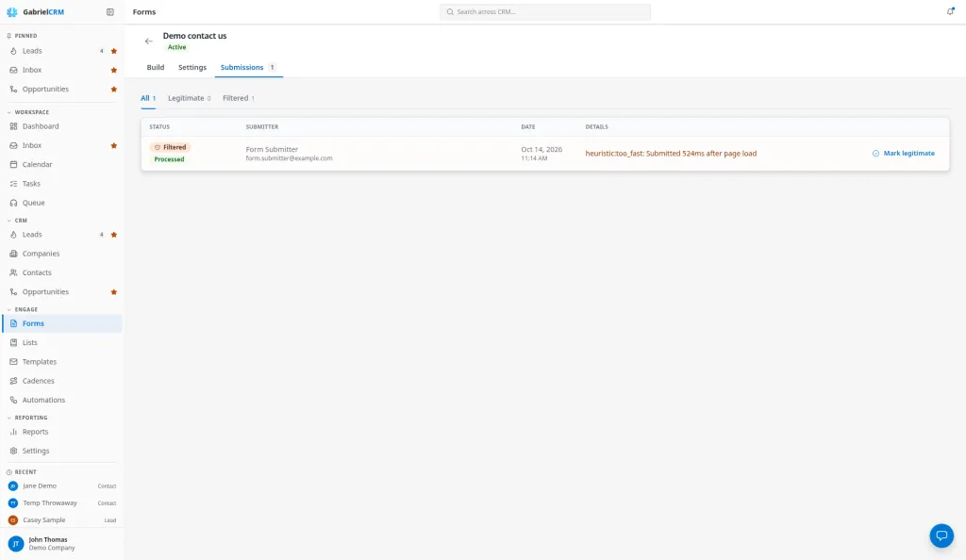
Task: Click the Details column header
Action: coord(596,126)
